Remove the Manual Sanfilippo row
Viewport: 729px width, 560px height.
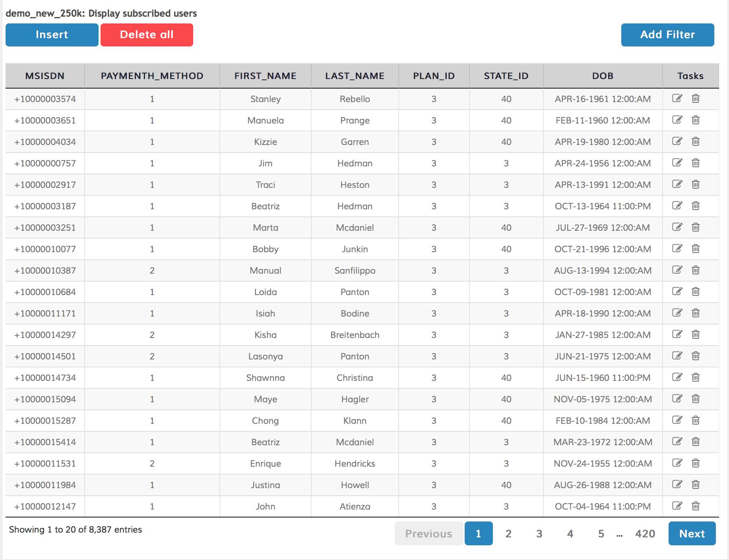pos(696,270)
